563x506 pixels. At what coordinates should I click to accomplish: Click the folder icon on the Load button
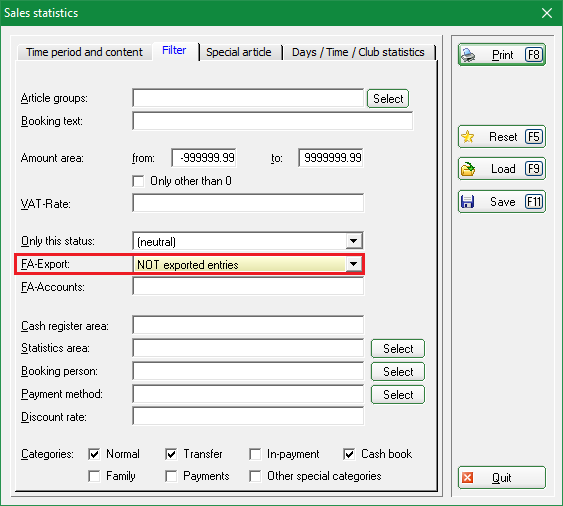click(468, 169)
